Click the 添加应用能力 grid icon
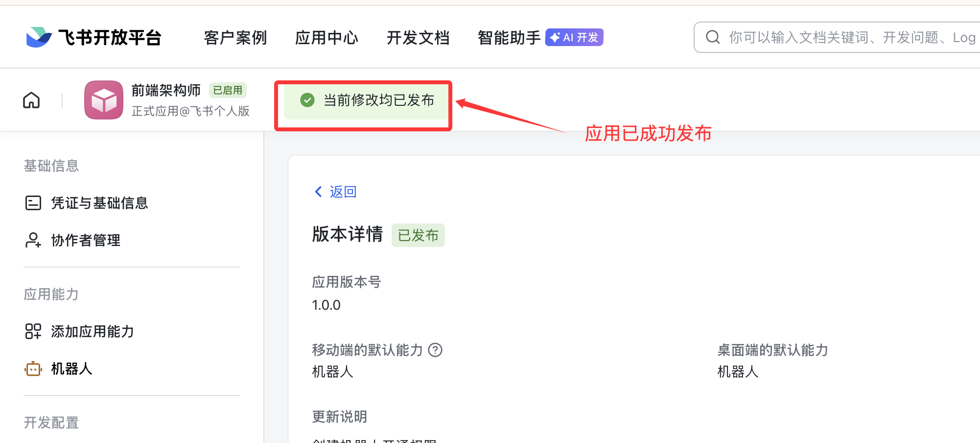980x443 pixels. point(32,331)
